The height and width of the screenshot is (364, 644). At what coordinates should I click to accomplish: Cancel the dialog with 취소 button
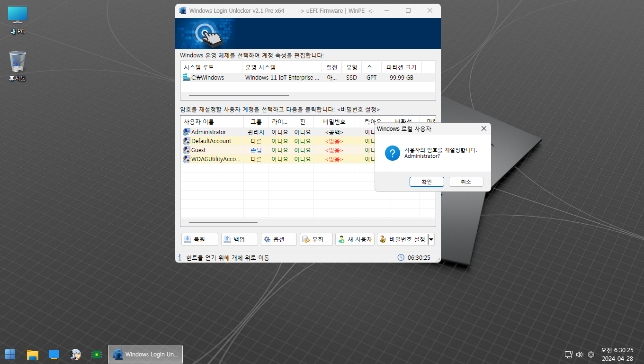point(466,182)
